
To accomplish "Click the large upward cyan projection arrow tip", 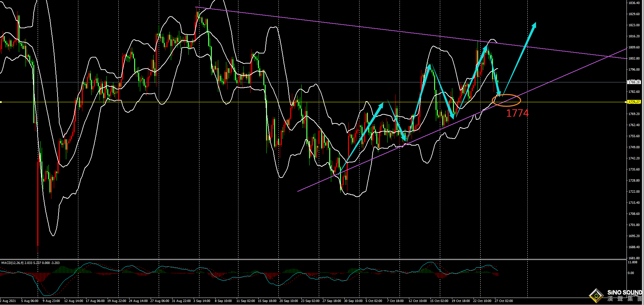I will (x=534, y=24).
